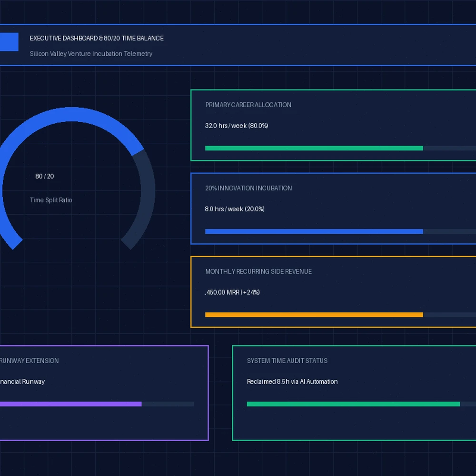Viewport: 476px width, 476px height.
Task: Click Reclaimed 8.5h via AI Automation text
Action: click(x=292, y=382)
